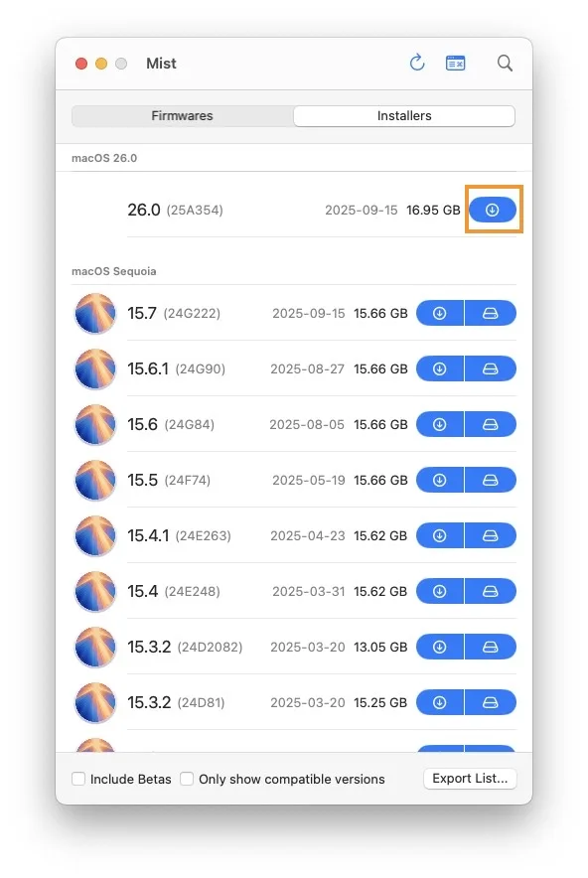Click the macOS Sequoia section header
The image size is (588, 878).
click(x=113, y=271)
